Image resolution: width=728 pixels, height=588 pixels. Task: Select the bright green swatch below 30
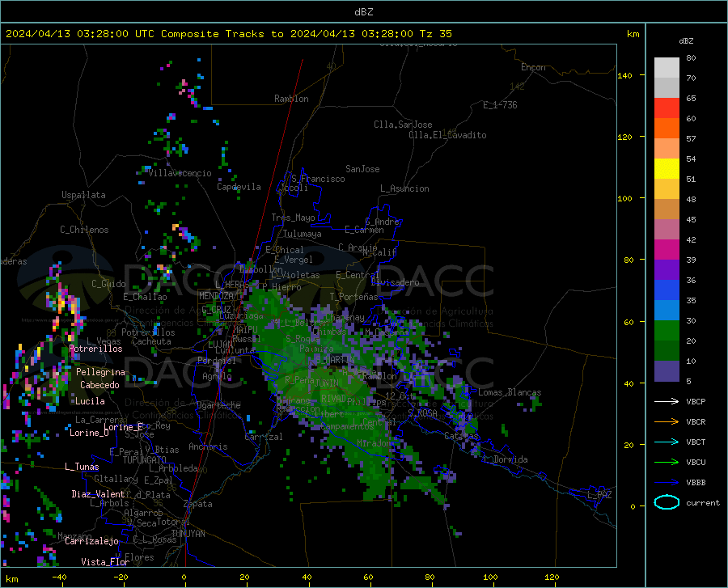[x=667, y=331]
